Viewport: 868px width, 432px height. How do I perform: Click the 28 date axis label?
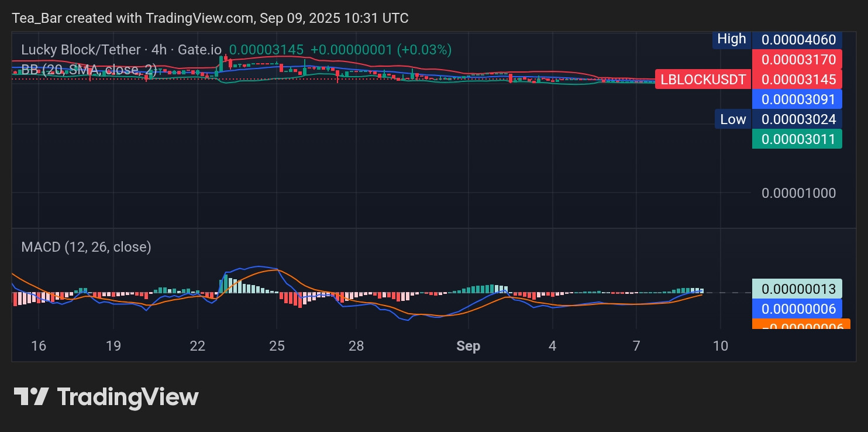click(x=356, y=346)
